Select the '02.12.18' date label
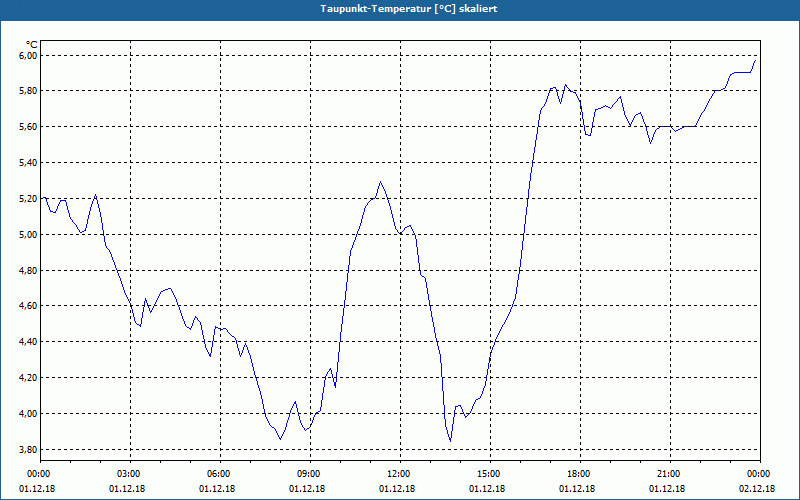Screen dimensions: 800x500 click(x=757, y=489)
